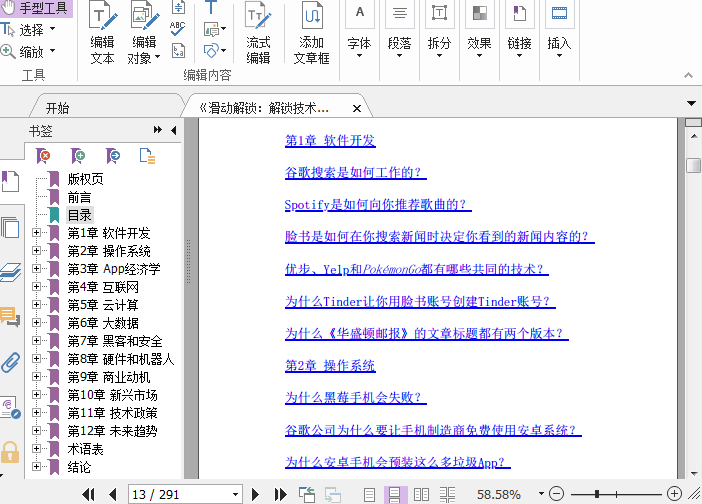Enable continuous facing view mode
The height and width of the screenshot is (504, 702).
pos(447,495)
